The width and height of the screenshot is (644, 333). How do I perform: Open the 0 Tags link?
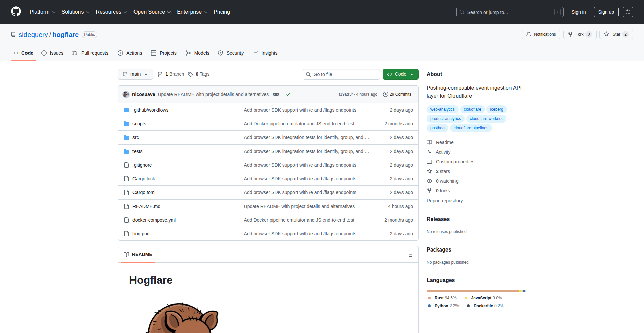pos(199,74)
